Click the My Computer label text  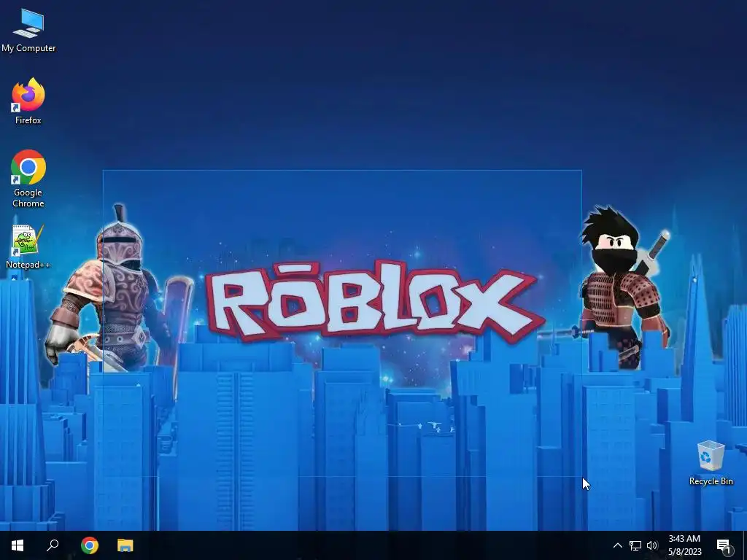tap(28, 48)
